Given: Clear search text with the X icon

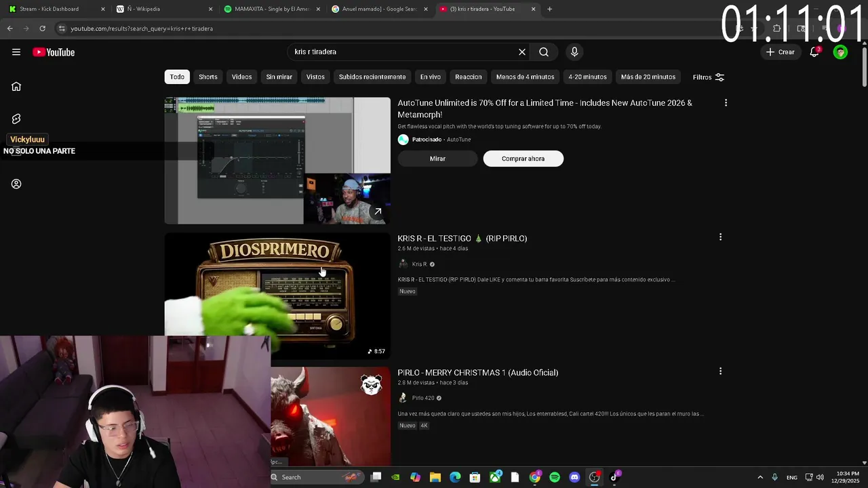Looking at the screenshot, I should 522,52.
